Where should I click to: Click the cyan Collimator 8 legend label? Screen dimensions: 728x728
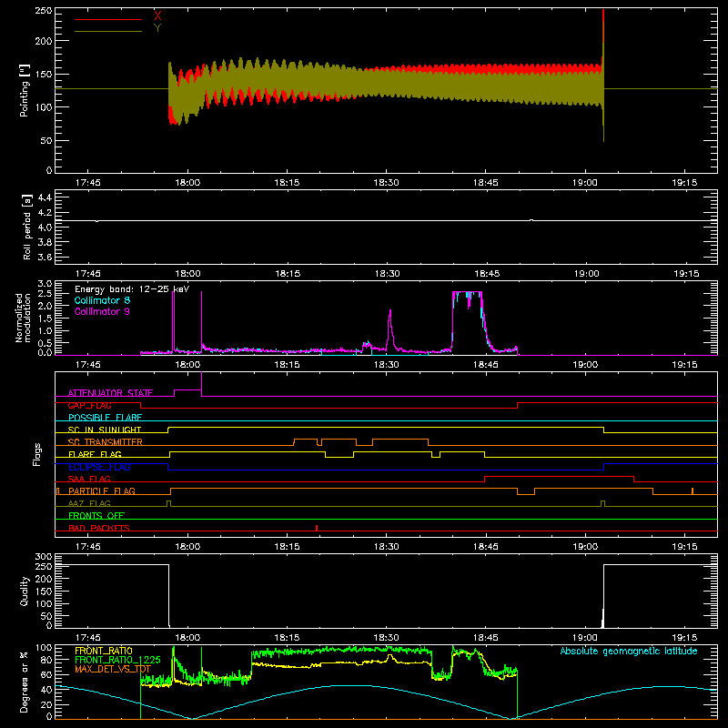click(102, 300)
